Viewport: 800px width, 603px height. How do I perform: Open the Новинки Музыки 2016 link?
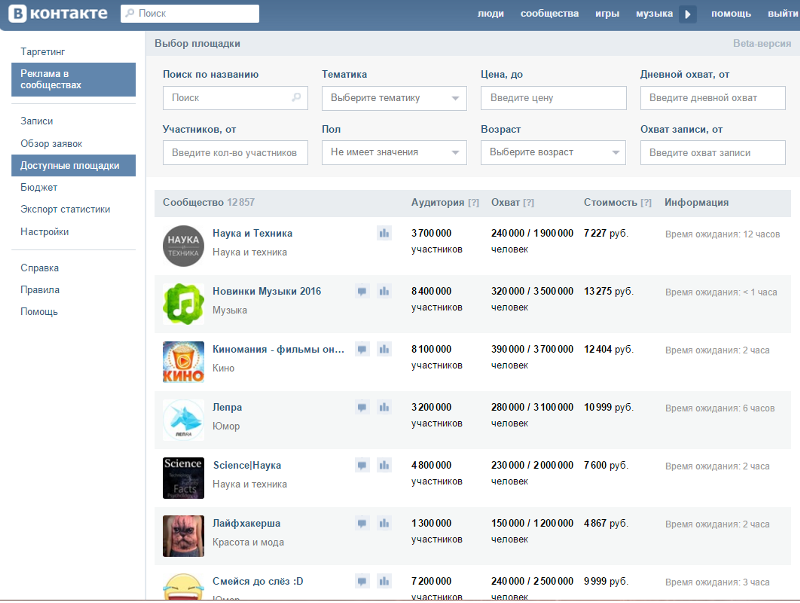(x=267, y=291)
